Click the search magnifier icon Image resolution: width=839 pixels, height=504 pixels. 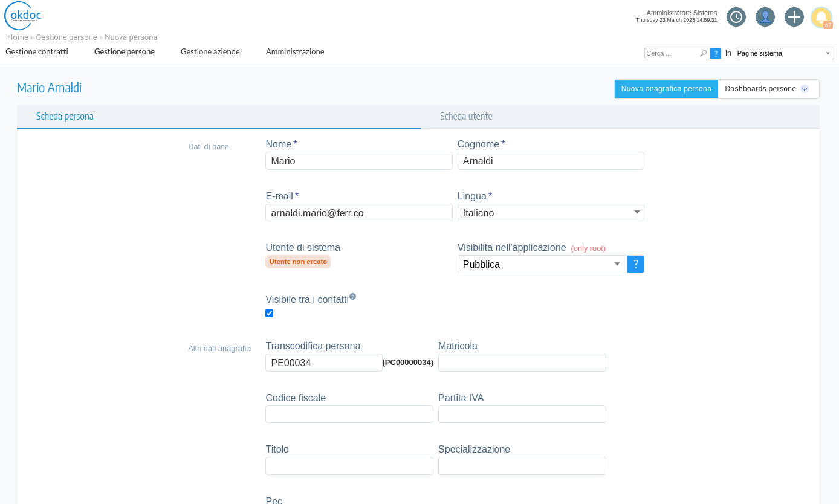click(x=703, y=54)
